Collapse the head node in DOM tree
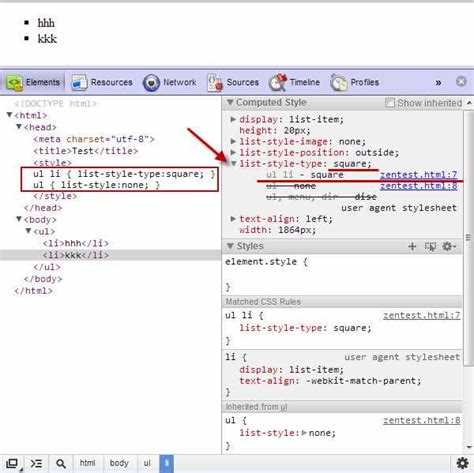The height and width of the screenshot is (473, 474). pyautogui.click(x=19, y=127)
